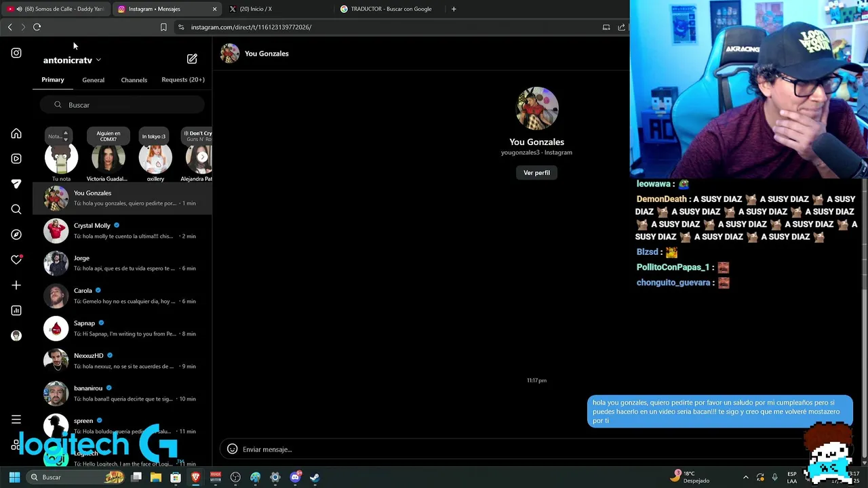Go back in browser
This screenshot has height=488, width=868.
point(9,27)
